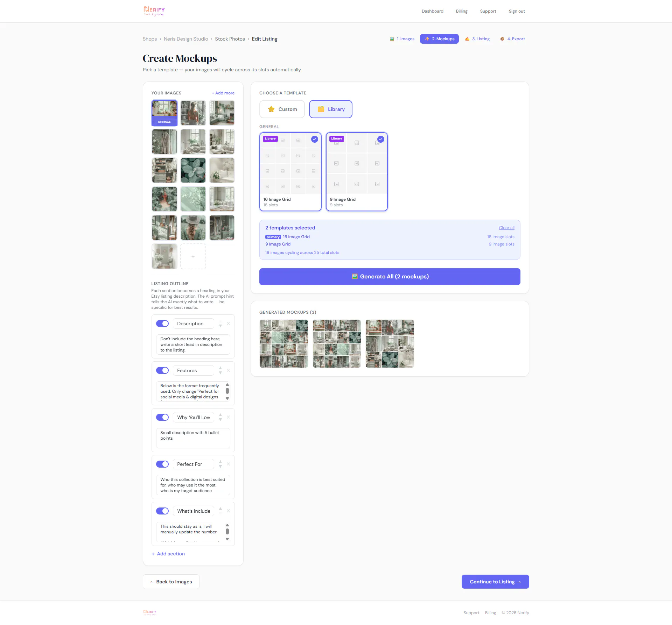The width and height of the screenshot is (672, 625).
Task: Edit the What's Included heading field
Action: pyautogui.click(x=194, y=511)
